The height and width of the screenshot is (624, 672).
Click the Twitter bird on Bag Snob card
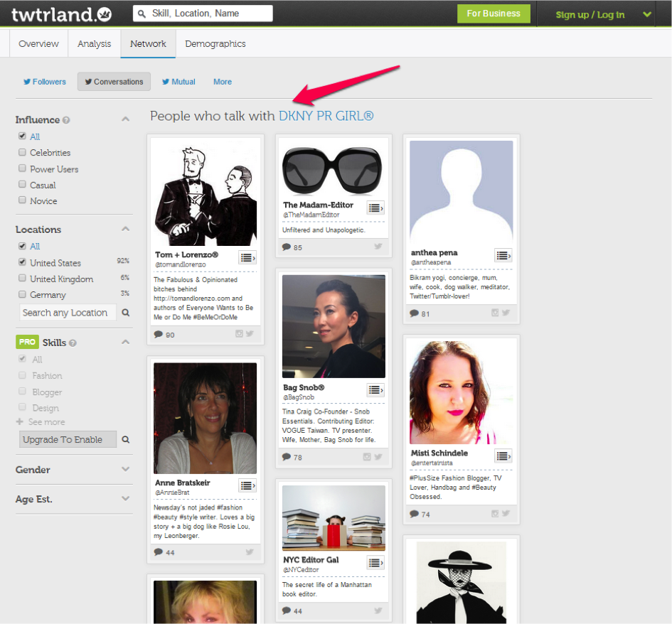(378, 456)
